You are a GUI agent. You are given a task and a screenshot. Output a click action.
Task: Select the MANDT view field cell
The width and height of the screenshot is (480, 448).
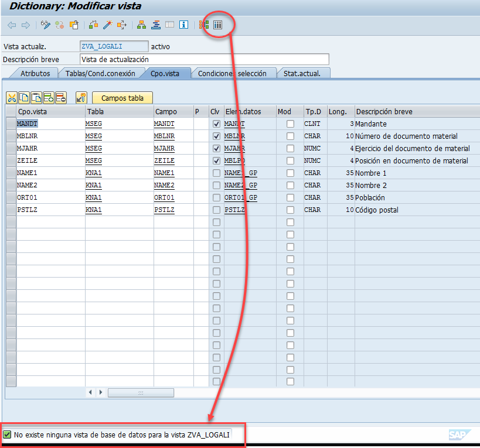[x=50, y=124]
